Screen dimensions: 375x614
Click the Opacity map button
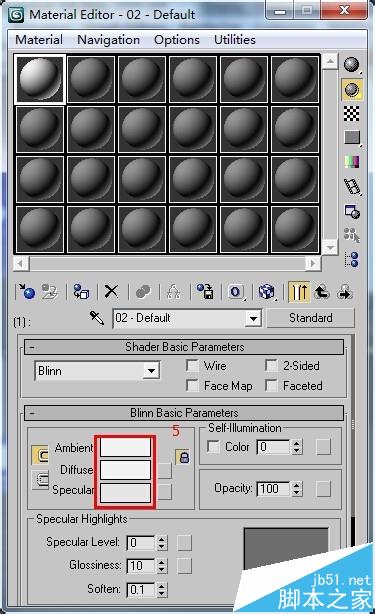tap(324, 489)
